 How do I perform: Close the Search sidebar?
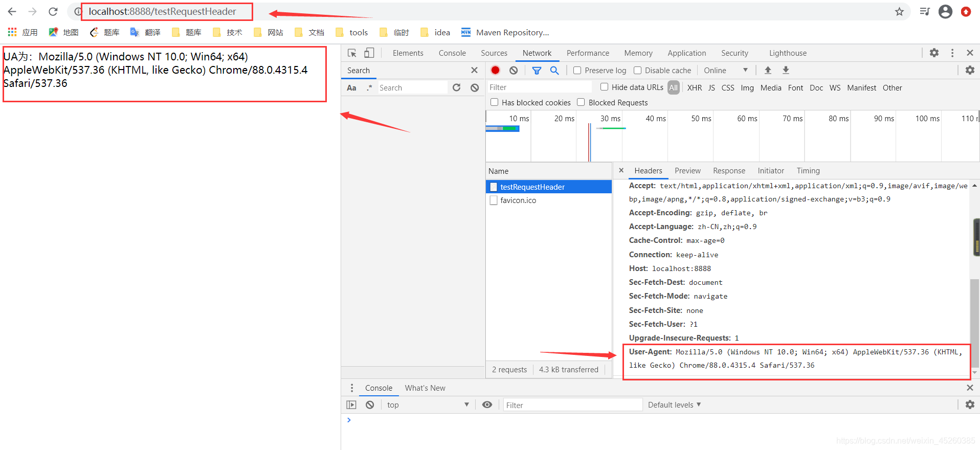[x=474, y=70]
